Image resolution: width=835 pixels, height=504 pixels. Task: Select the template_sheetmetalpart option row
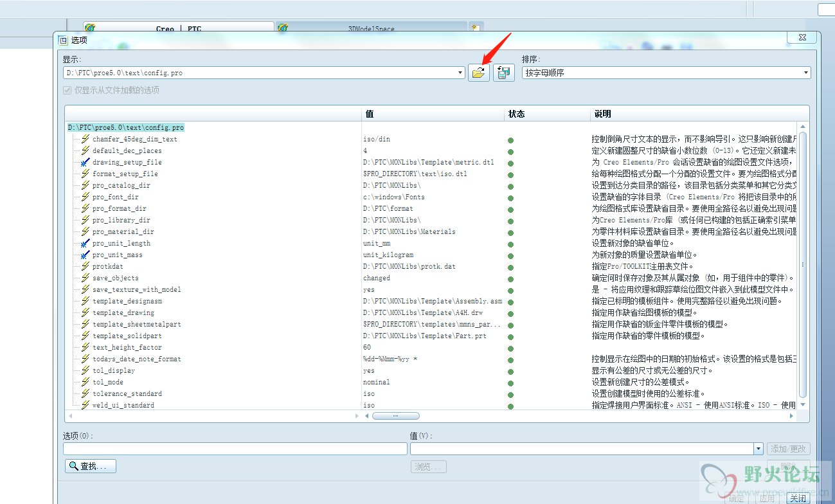point(136,324)
